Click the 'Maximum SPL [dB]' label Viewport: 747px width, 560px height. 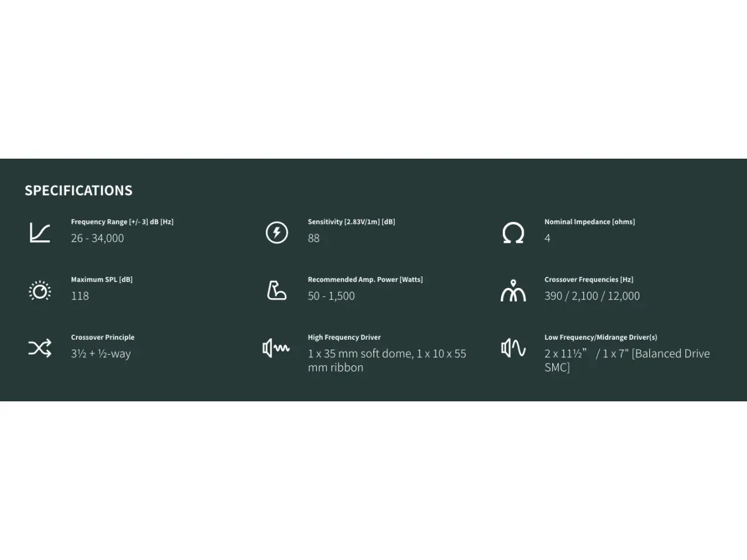coord(101,279)
